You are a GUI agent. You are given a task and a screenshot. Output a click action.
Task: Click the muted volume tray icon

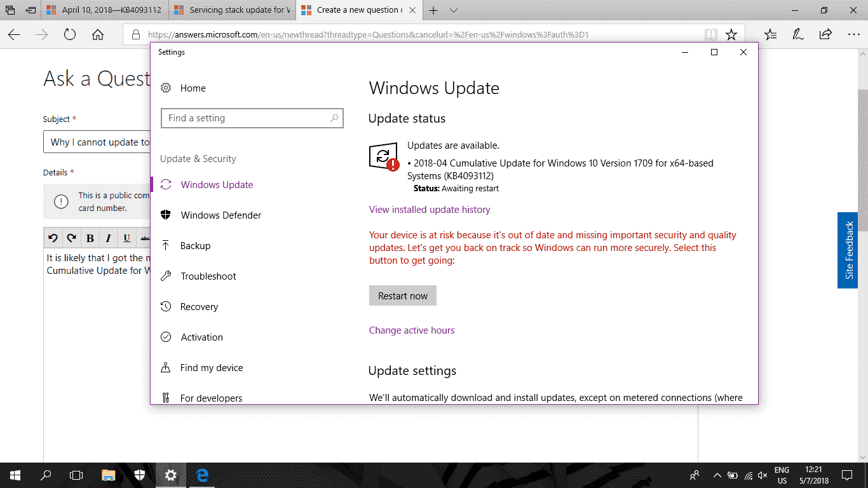click(763, 475)
